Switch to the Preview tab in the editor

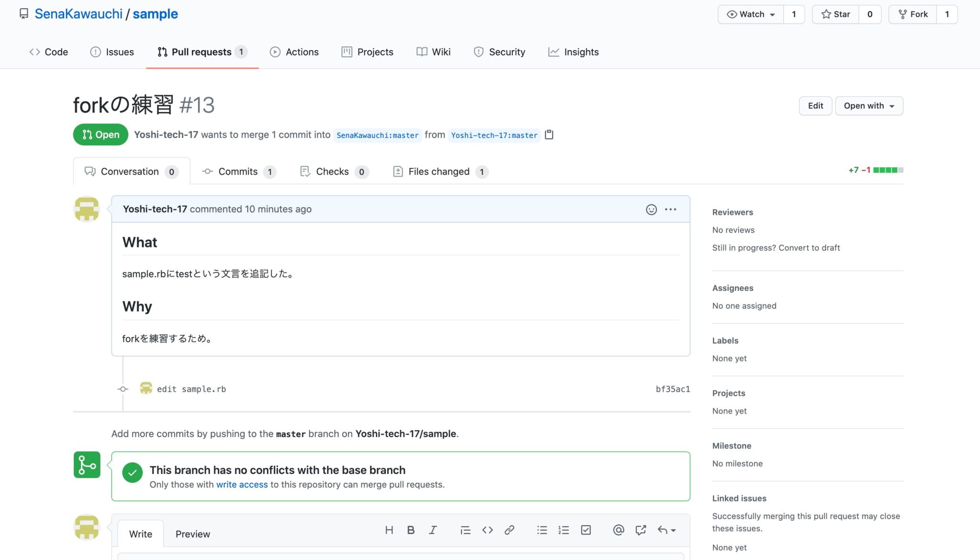pyautogui.click(x=192, y=534)
